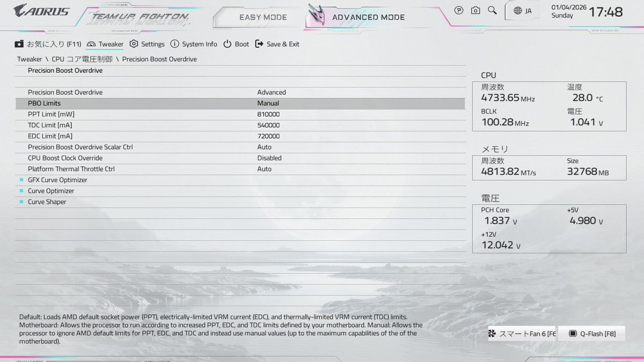Expand the GFX Curve Optimizer submenu
The height and width of the screenshot is (362, 644).
57,180
